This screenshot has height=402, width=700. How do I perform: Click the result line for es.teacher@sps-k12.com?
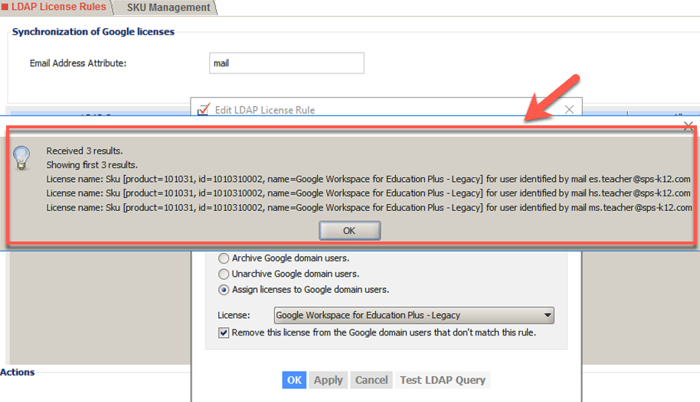pos(368,179)
